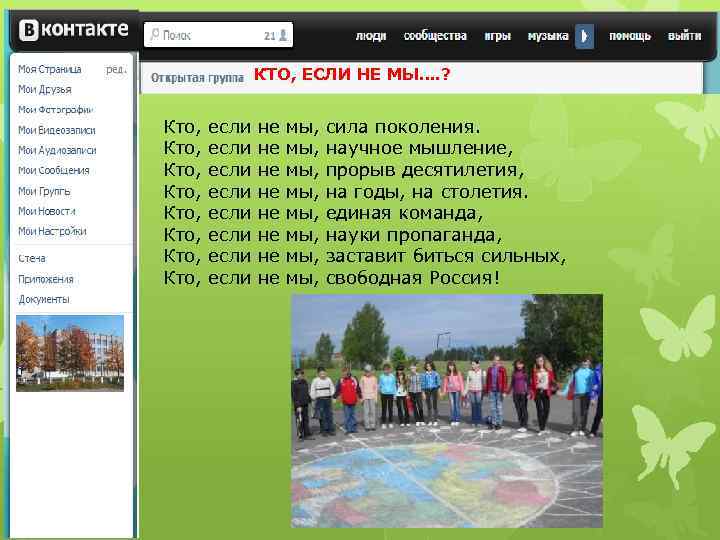Image resolution: width=720 pixels, height=540 pixels.
Task: Open Мои Аудиозаписи
Action: pyautogui.click(x=57, y=150)
